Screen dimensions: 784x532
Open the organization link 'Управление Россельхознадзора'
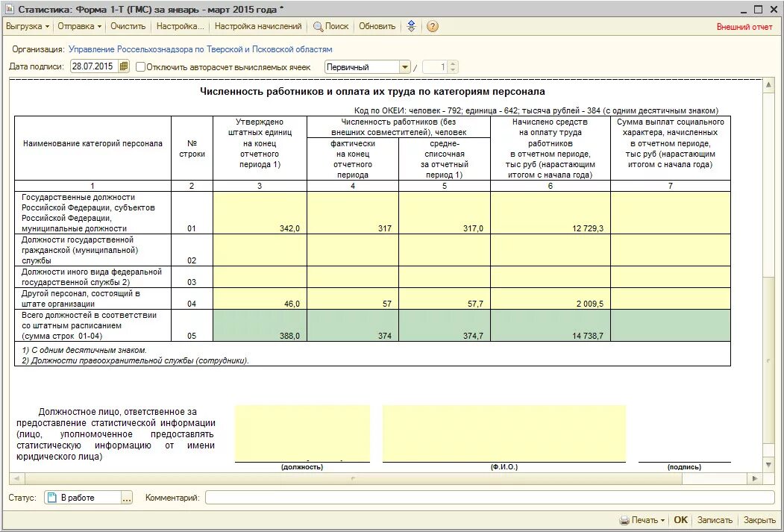pyautogui.click(x=201, y=49)
